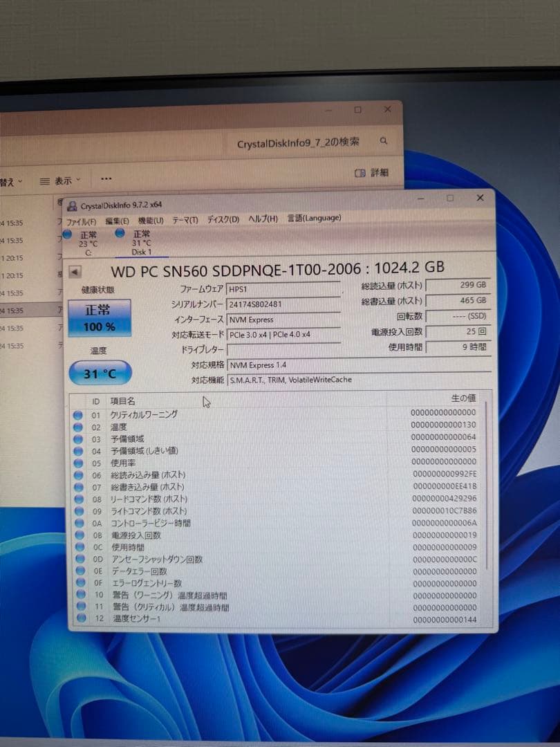This screenshot has width=560, height=747.
Task: Click status icon for row 0A コントローラービジー時間
Action: click(80, 523)
